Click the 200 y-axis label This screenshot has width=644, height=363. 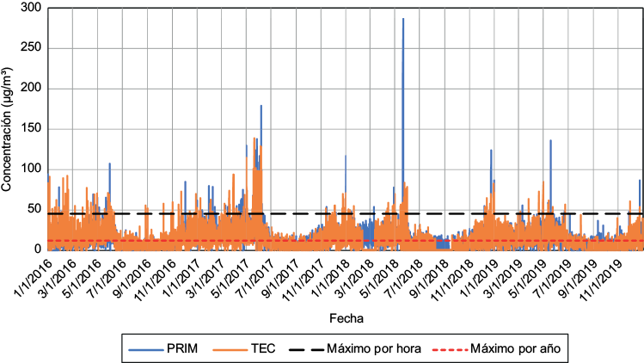click(x=31, y=89)
